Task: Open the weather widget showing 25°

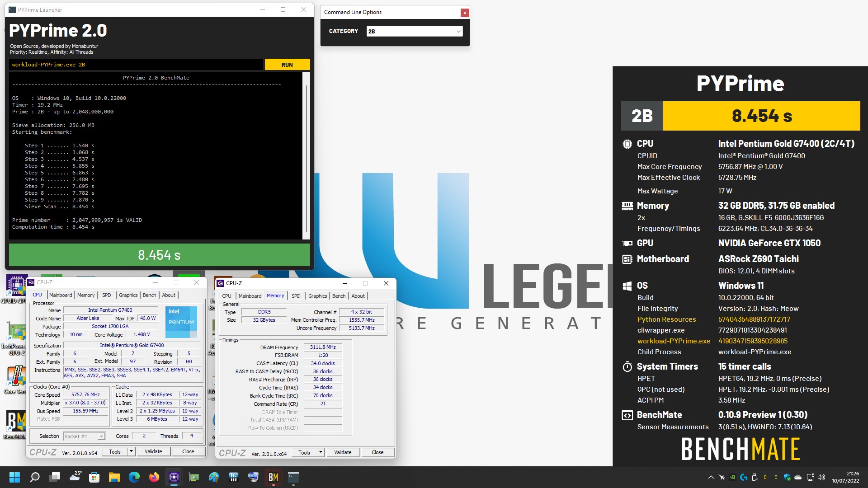Action: (x=75, y=476)
